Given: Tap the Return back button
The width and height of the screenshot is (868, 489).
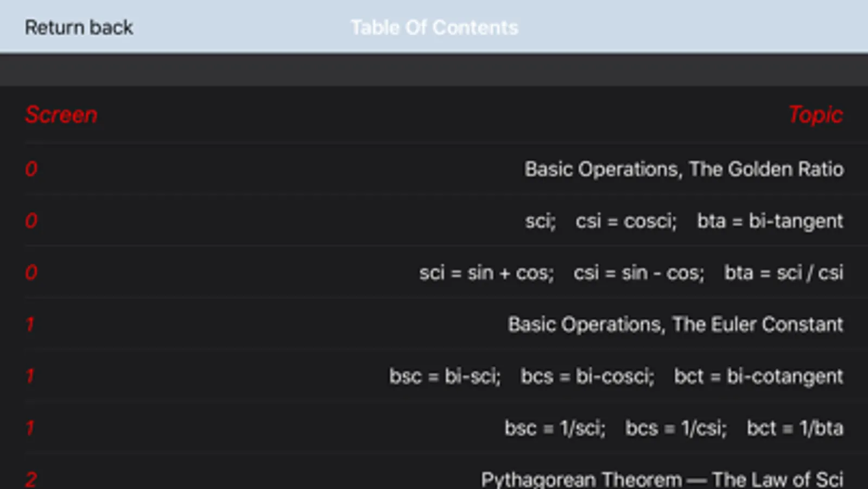Looking at the screenshot, I should tap(79, 27).
